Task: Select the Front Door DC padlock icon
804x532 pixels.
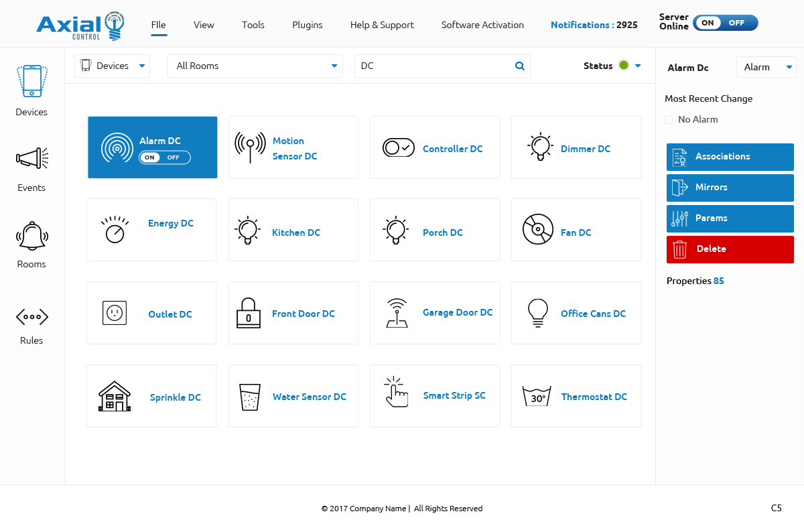Action: tap(249, 313)
